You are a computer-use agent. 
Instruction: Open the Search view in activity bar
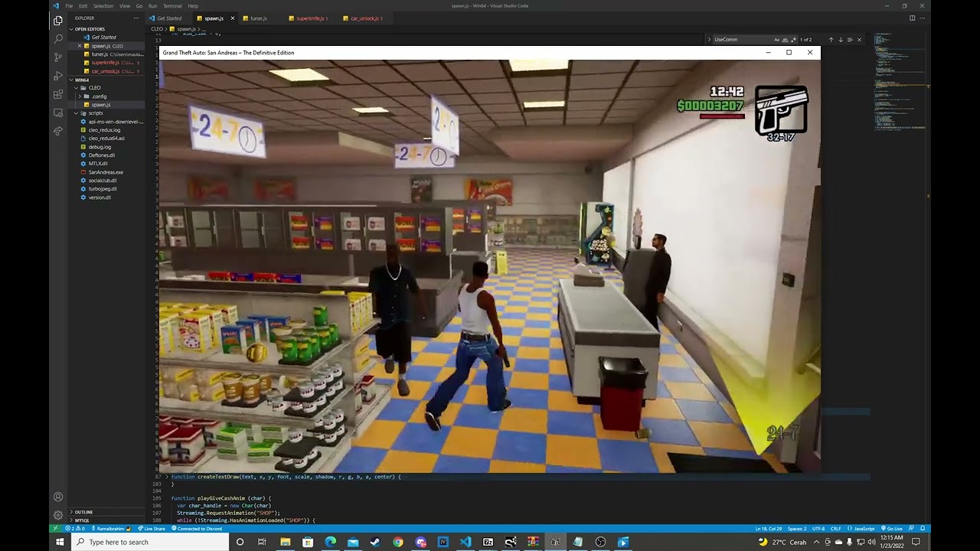(x=58, y=39)
